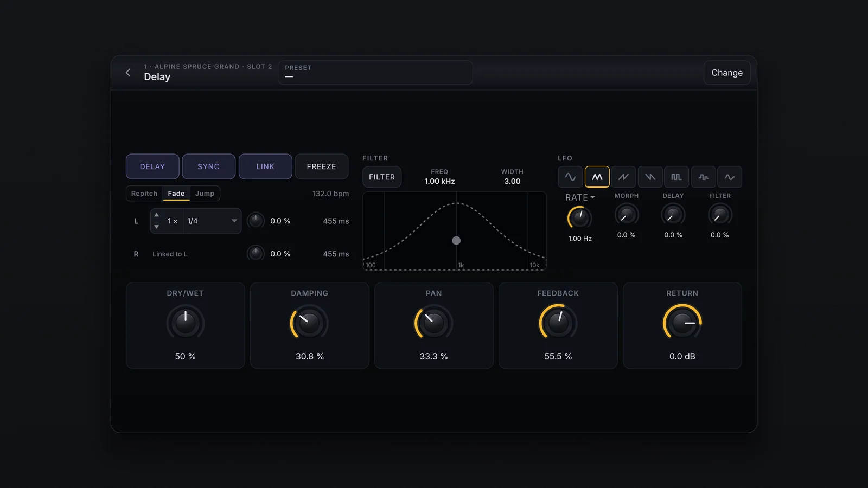Select the square LFO waveform
Screen dimensions: 868x488
click(676, 177)
